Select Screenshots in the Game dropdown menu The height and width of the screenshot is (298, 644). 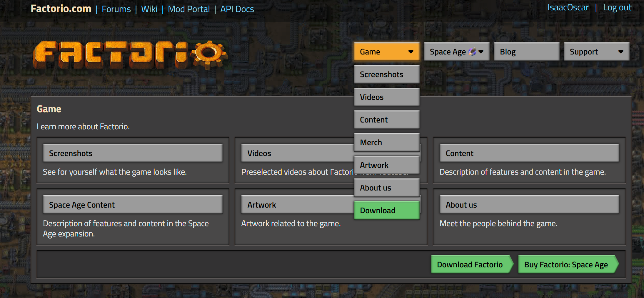pyautogui.click(x=387, y=74)
